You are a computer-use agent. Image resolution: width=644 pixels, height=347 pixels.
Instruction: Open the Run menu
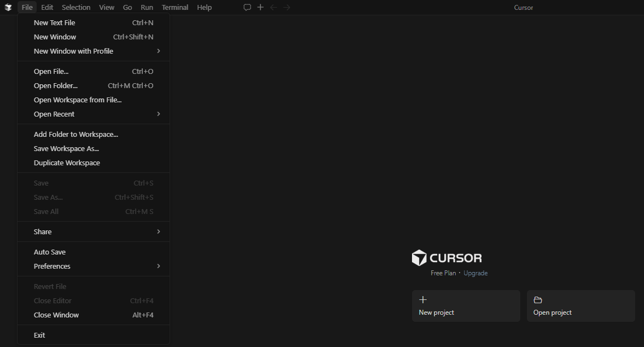click(x=147, y=8)
